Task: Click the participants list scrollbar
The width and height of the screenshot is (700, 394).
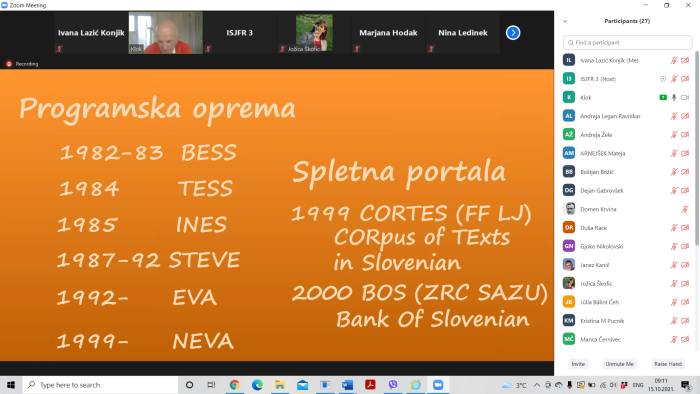Action: click(696, 147)
